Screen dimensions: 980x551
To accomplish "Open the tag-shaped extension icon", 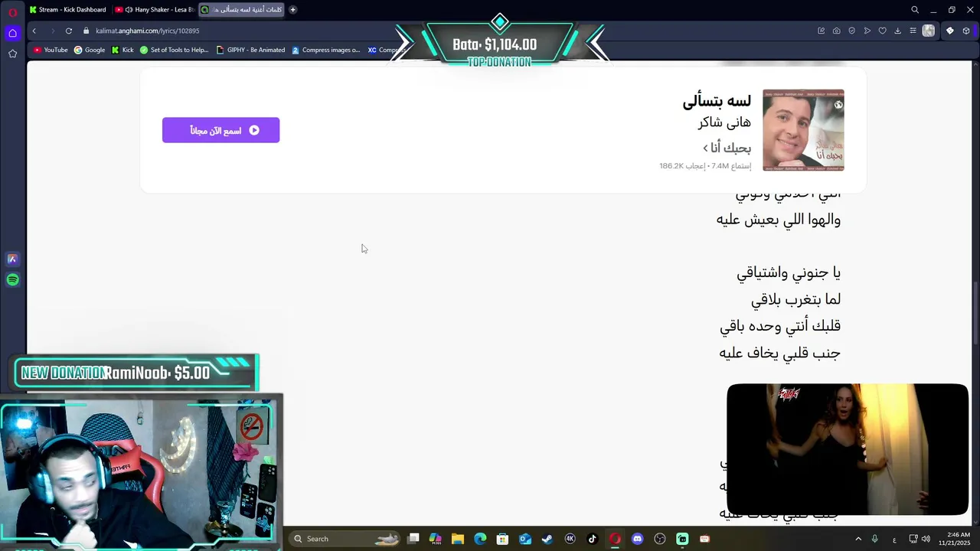I will coord(950,31).
